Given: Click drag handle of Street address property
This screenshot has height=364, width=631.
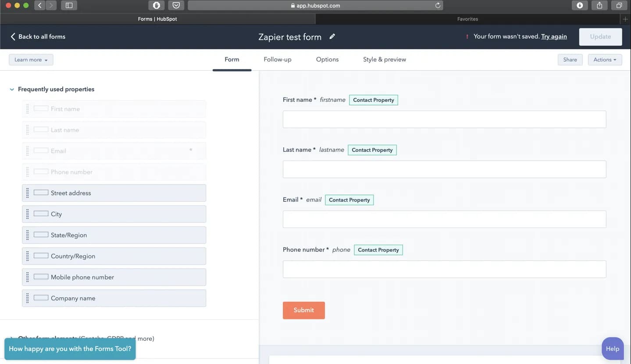Looking at the screenshot, I should click(x=28, y=193).
